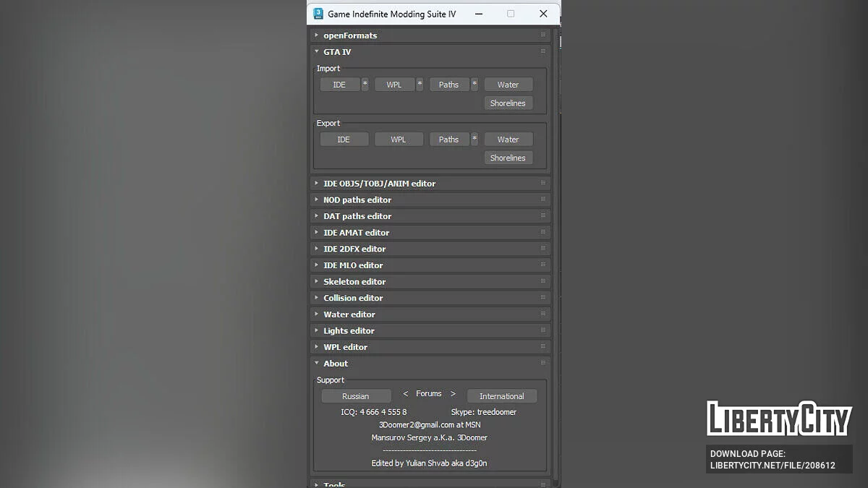Click the star button beside Import Paths
The width and height of the screenshot is (868, 488).
pos(475,85)
